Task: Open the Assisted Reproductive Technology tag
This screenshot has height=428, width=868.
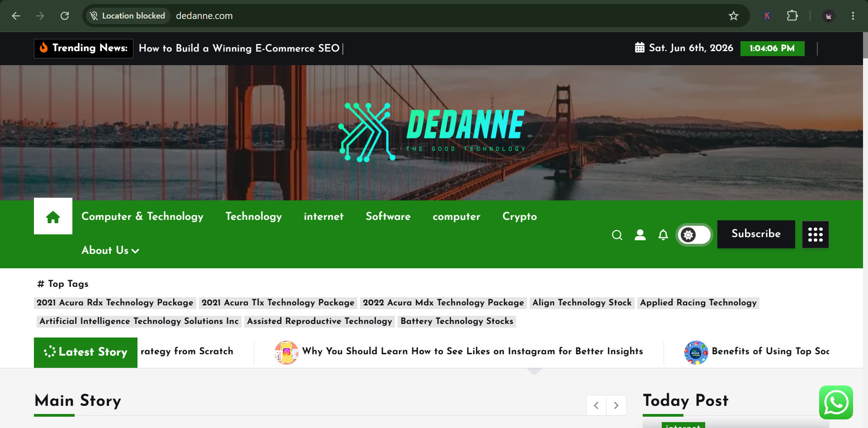Action: click(319, 321)
